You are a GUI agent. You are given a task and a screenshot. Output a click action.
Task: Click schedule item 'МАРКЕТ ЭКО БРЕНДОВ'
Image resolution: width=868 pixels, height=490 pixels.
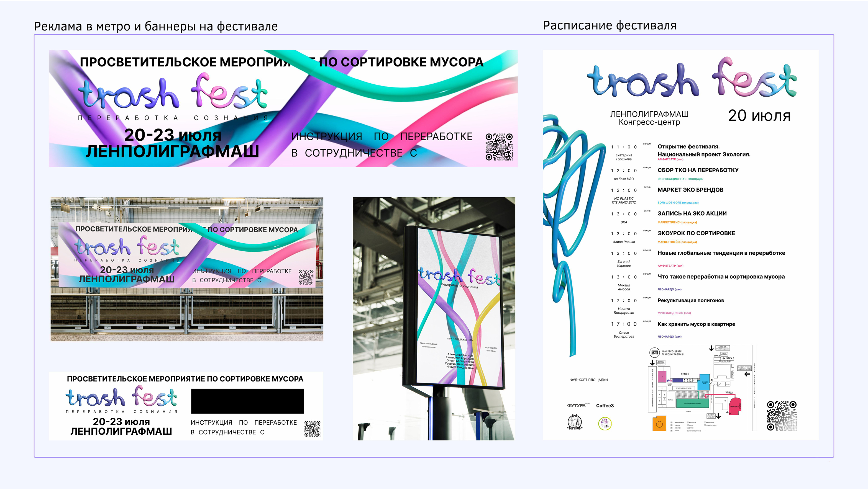[x=690, y=190]
